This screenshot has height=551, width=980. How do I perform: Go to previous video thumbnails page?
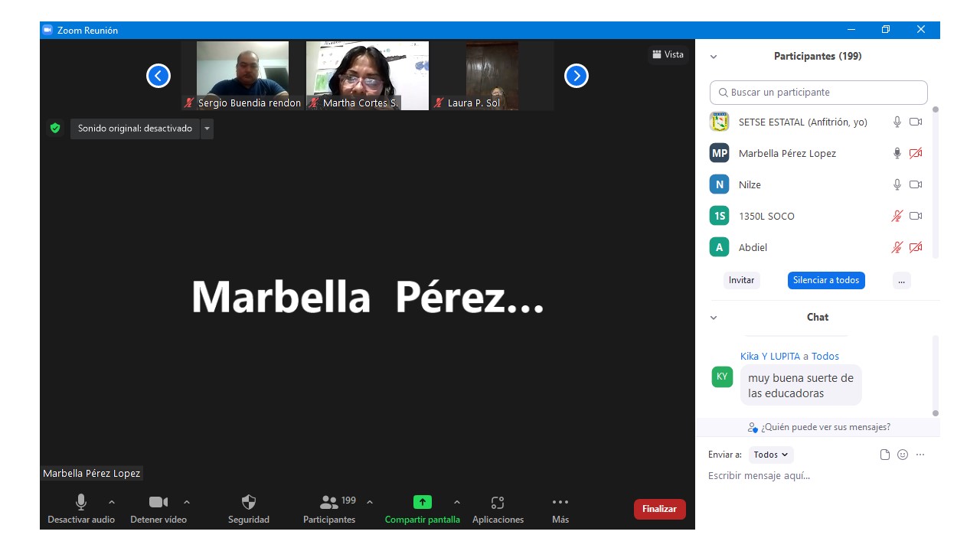pyautogui.click(x=158, y=76)
